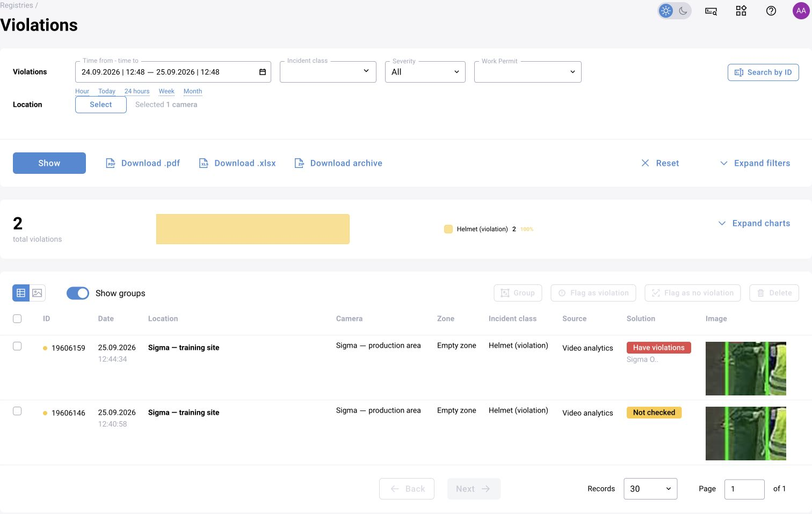The height and width of the screenshot is (514, 812).
Task: Click the ID column header
Action: tap(47, 319)
